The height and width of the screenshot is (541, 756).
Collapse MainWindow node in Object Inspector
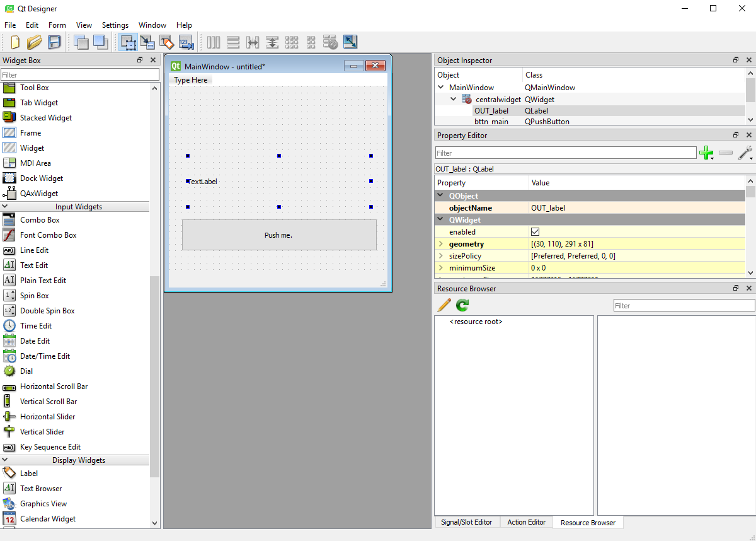pyautogui.click(x=441, y=88)
